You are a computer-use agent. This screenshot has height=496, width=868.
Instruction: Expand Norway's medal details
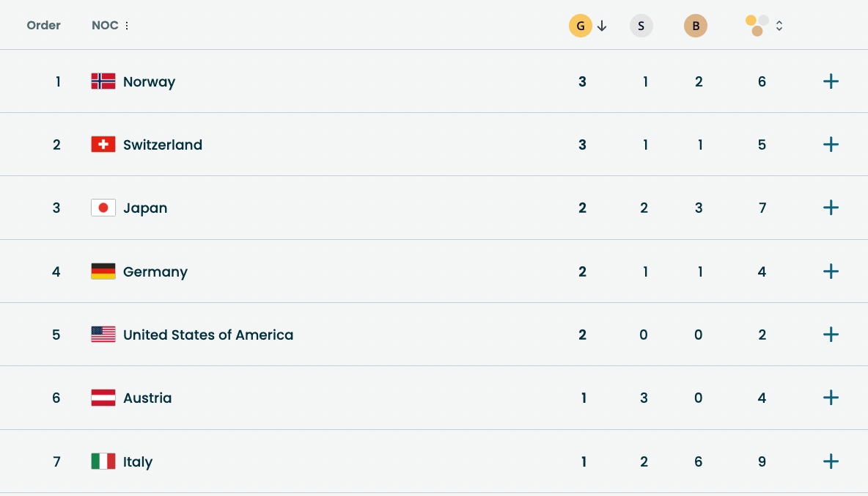click(831, 81)
